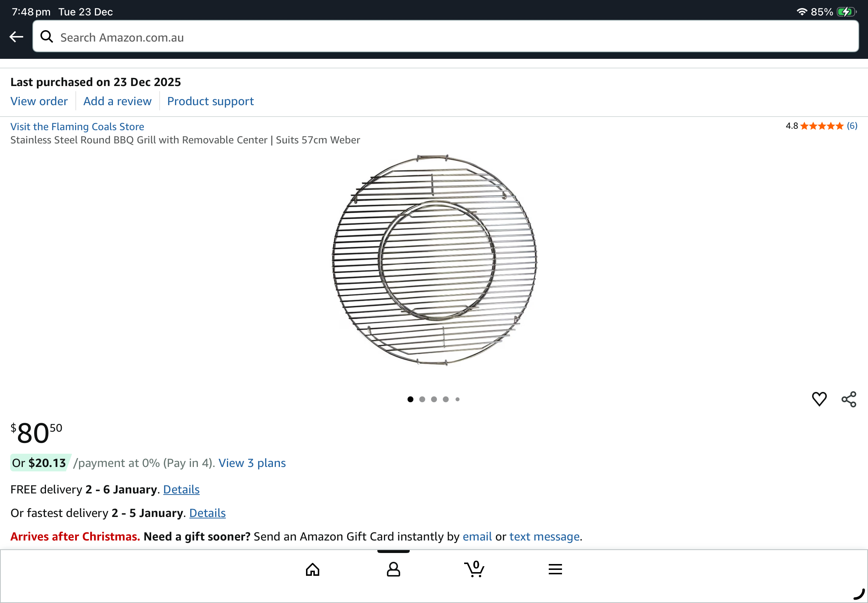Tap the search magnifier icon
The height and width of the screenshot is (603, 868).
click(47, 37)
